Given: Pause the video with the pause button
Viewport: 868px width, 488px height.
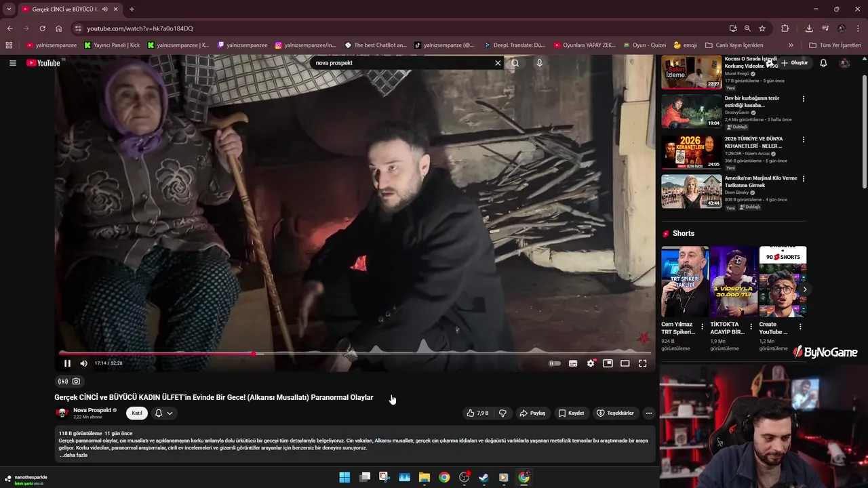Looking at the screenshot, I should [67, 363].
